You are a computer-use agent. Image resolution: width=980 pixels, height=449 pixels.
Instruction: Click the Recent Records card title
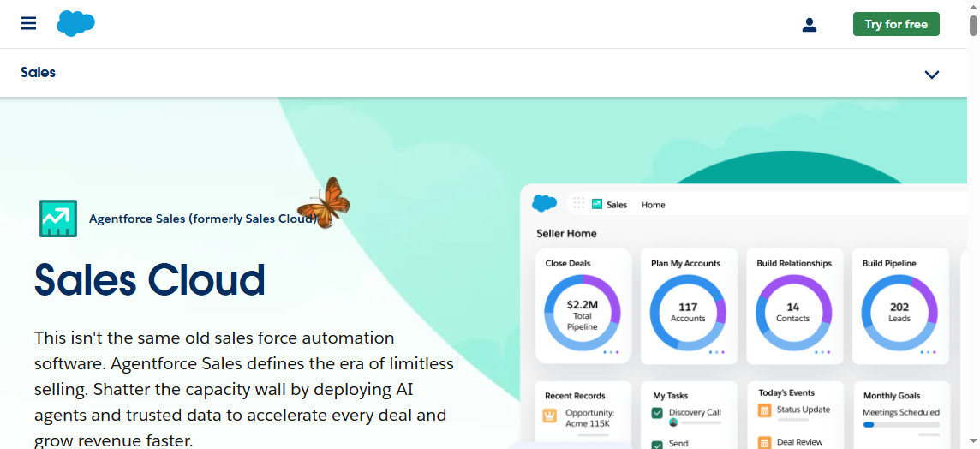(x=575, y=396)
